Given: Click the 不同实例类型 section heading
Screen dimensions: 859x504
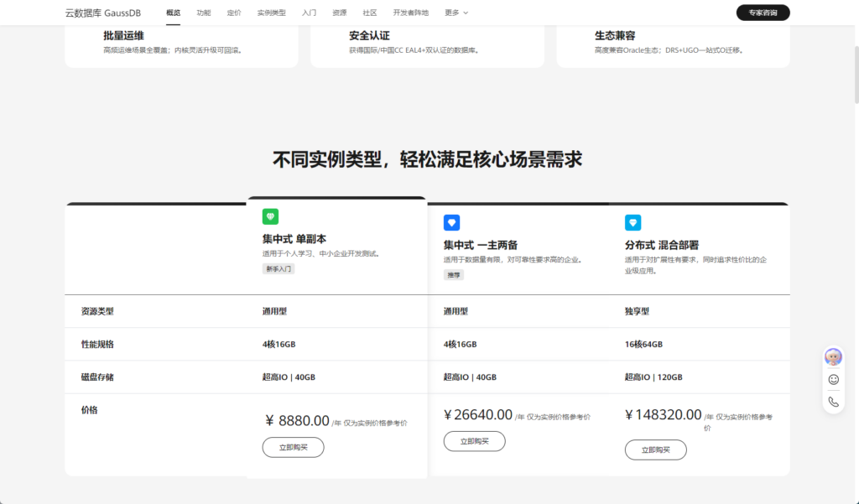Looking at the screenshot, I should coord(427,159).
